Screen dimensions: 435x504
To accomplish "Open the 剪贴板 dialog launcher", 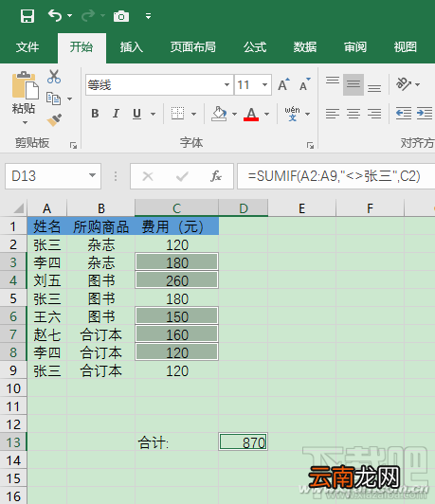I will coord(73,146).
